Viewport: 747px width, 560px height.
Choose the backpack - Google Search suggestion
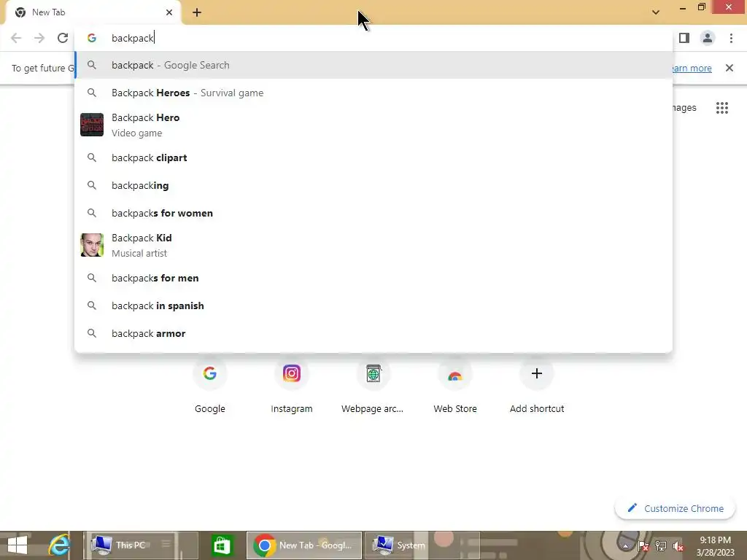click(x=373, y=65)
